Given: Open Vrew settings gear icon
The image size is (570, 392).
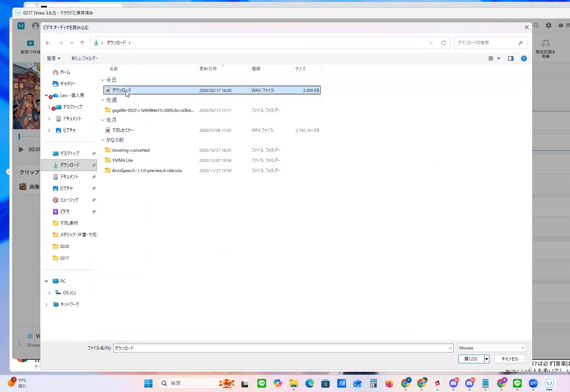Looking at the screenshot, I should point(549,25).
